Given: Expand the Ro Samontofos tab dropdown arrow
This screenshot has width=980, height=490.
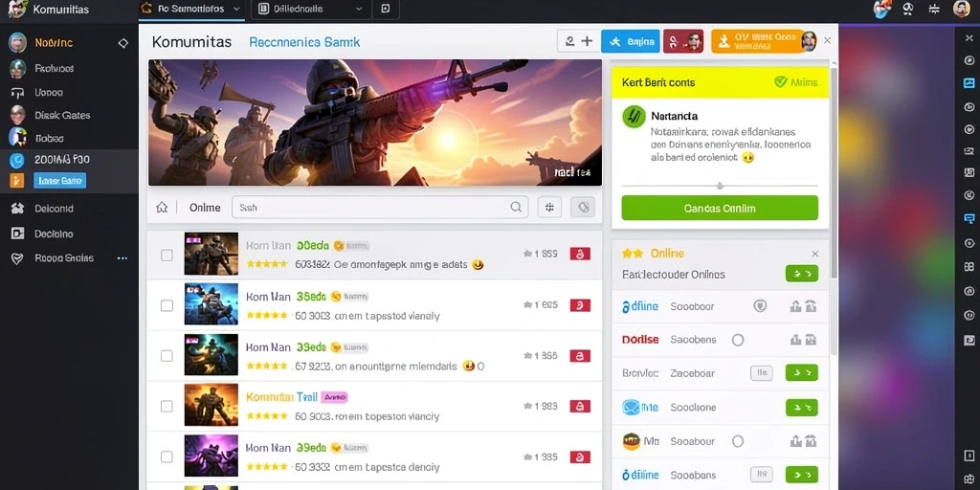Looking at the screenshot, I should (235, 9).
